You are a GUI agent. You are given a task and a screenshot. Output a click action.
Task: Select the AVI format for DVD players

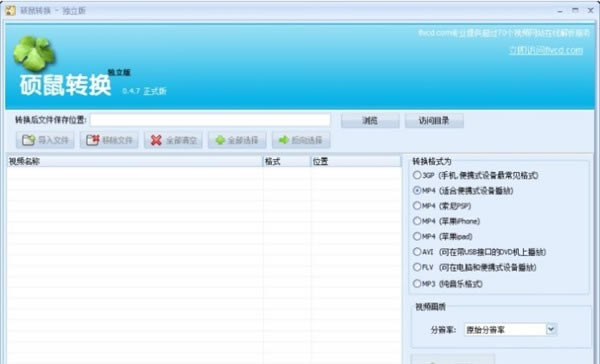click(x=417, y=251)
